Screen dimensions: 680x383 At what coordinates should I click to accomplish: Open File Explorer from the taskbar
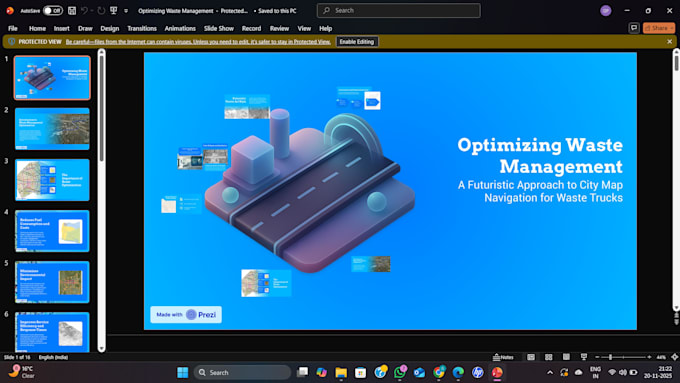coord(341,372)
